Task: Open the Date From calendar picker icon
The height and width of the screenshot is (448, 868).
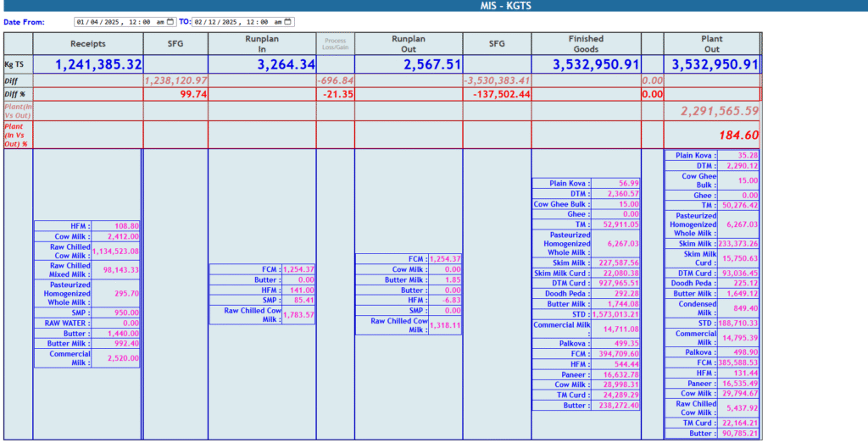Action: pyautogui.click(x=170, y=22)
